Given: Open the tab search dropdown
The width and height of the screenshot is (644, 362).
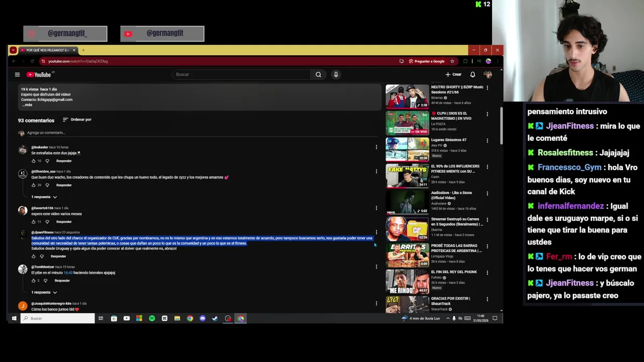Looking at the screenshot, I should coord(13,50).
